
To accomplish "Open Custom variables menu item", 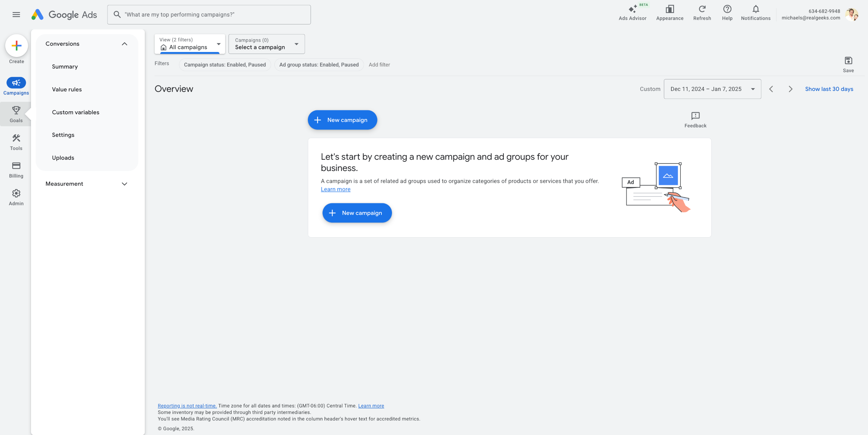I will click(76, 112).
